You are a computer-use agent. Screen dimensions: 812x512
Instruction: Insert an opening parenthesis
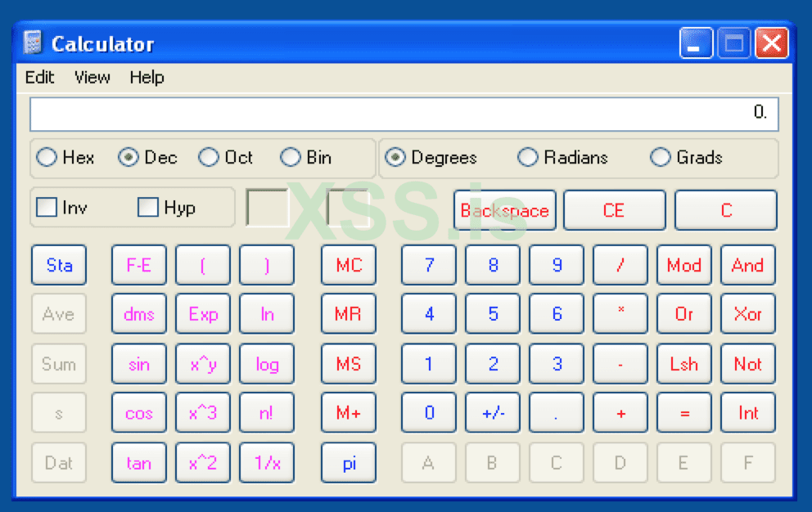[x=203, y=265]
